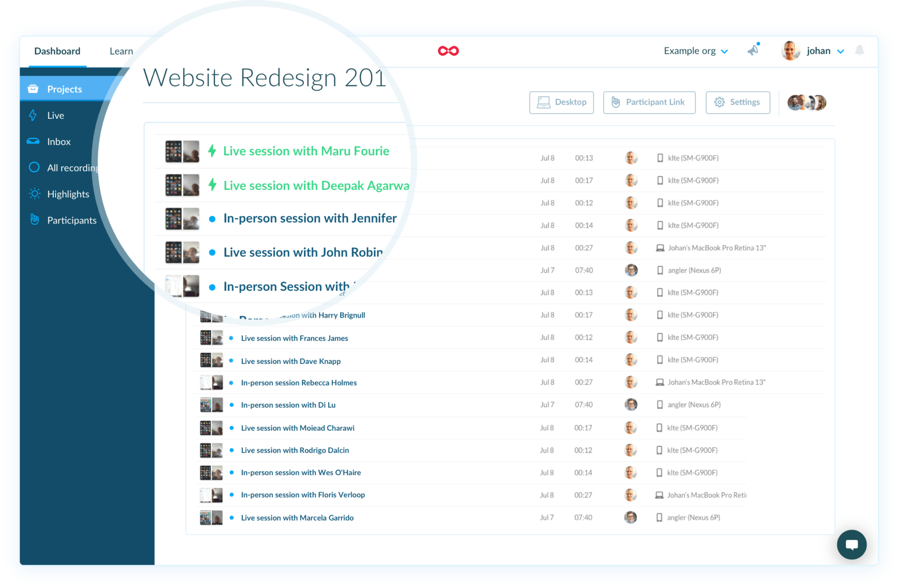The width and height of the screenshot is (898, 588).
Task: Open the Learn tab
Action: pyautogui.click(x=121, y=51)
